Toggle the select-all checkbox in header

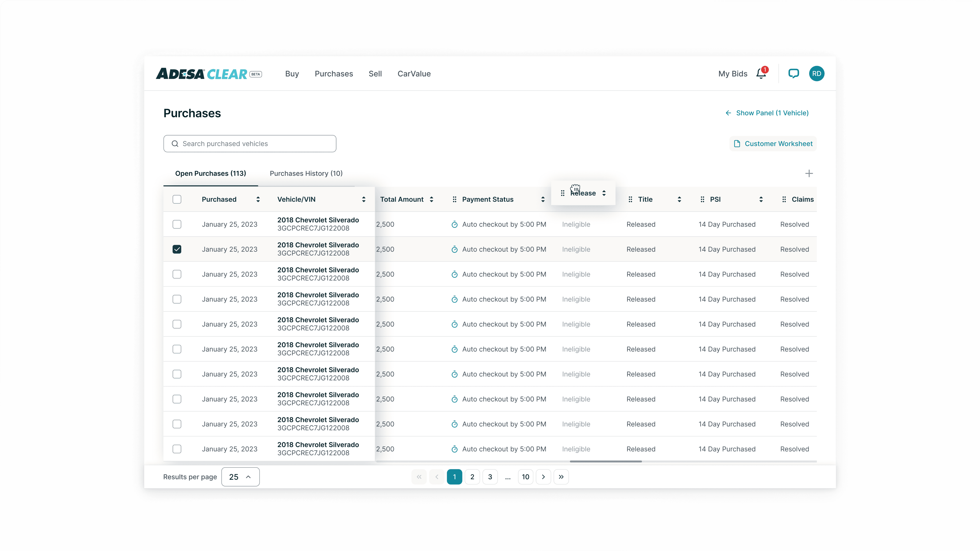click(177, 199)
